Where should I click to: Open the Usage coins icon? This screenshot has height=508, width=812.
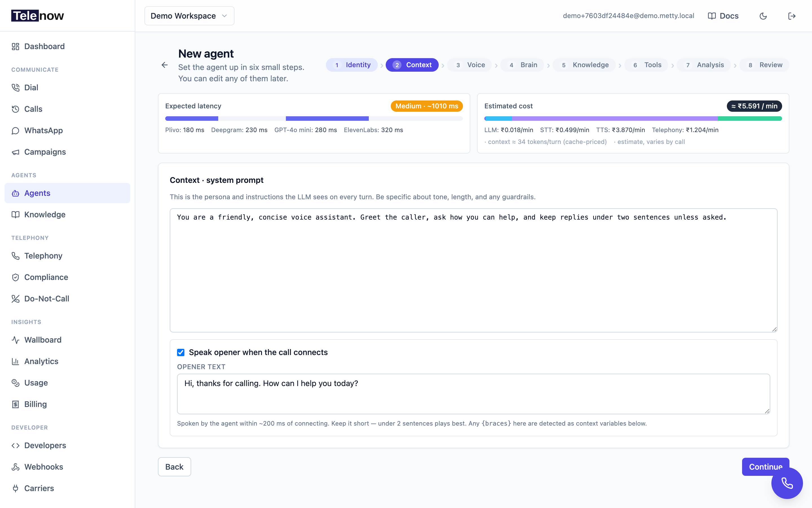pos(16,383)
